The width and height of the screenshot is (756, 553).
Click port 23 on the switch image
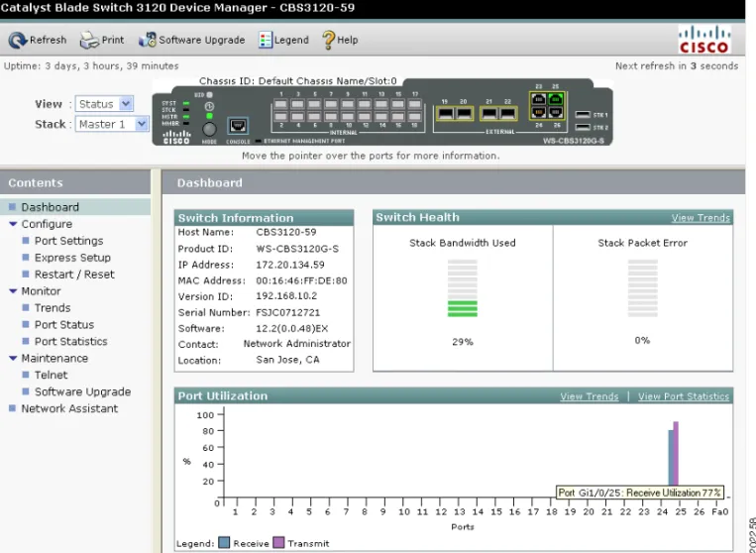pos(539,99)
